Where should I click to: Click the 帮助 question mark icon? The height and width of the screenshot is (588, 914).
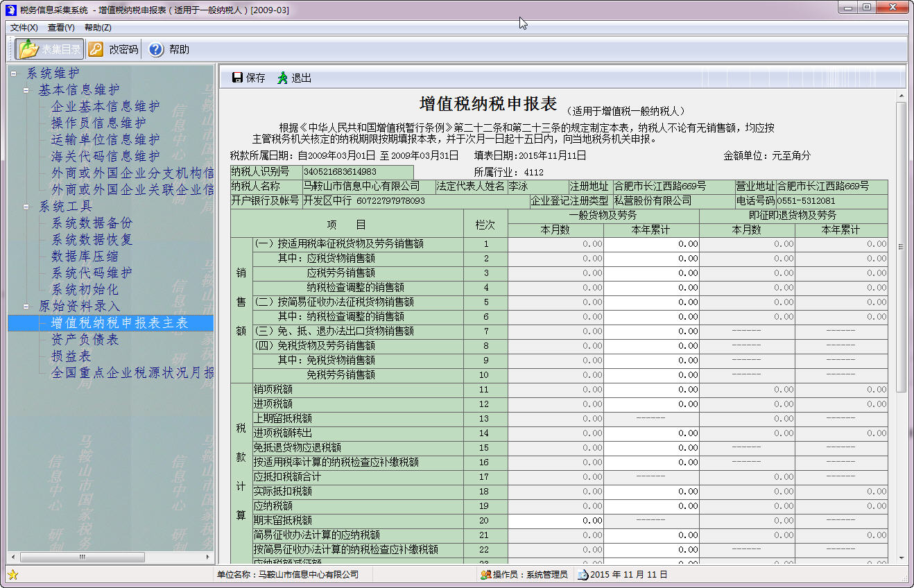tap(156, 49)
